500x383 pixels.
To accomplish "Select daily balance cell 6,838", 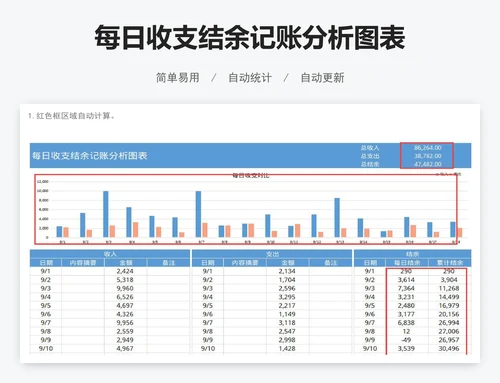I will pos(406,323).
